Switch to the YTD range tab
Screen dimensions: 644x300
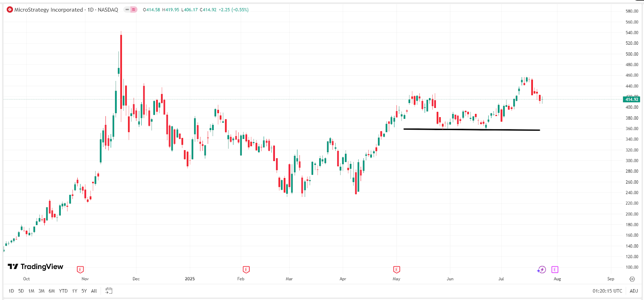[63, 291]
